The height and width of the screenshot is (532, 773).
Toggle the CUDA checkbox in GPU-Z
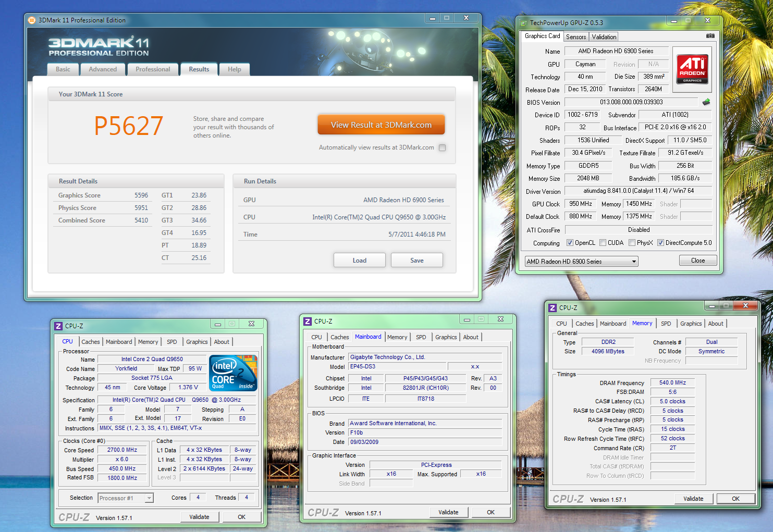click(x=603, y=242)
